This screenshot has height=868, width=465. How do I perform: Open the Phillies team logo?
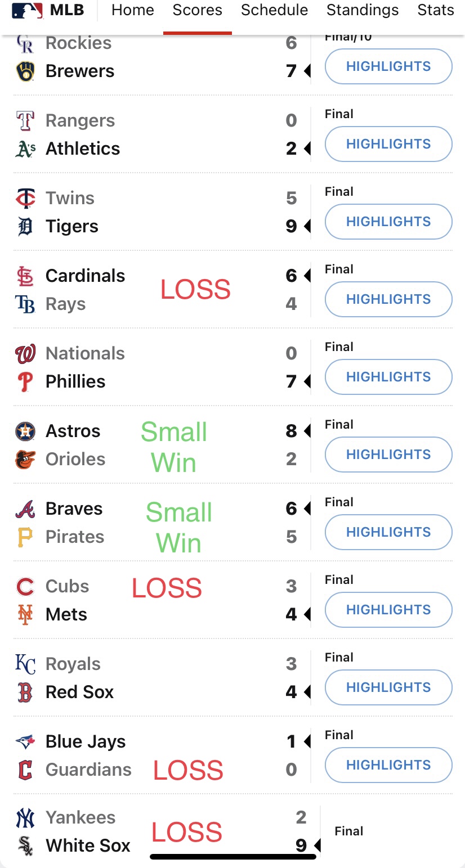[25, 382]
